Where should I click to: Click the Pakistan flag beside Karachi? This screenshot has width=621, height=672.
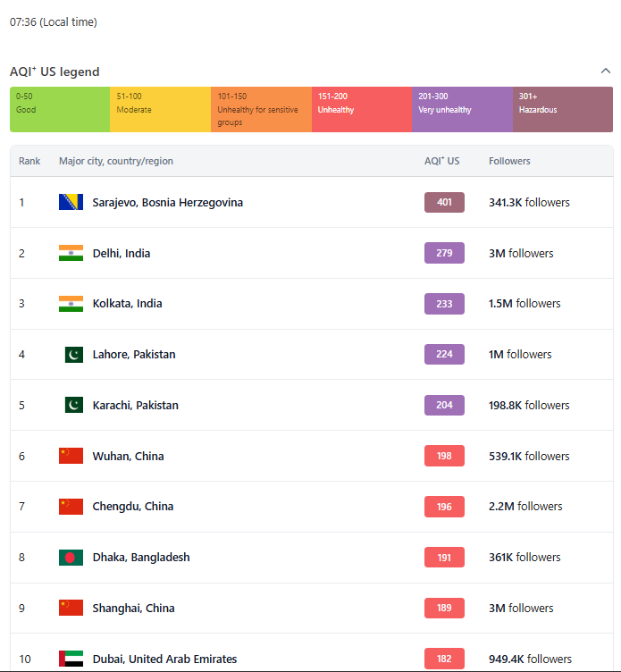73,405
